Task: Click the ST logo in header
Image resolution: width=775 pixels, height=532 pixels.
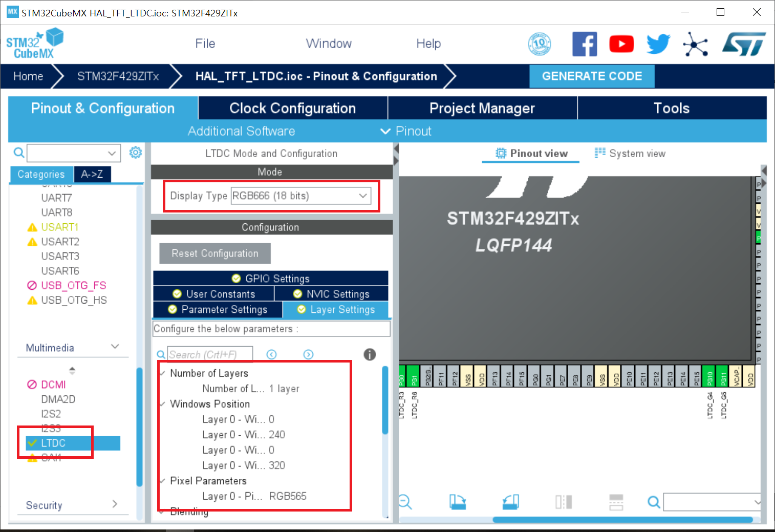Action: click(744, 44)
